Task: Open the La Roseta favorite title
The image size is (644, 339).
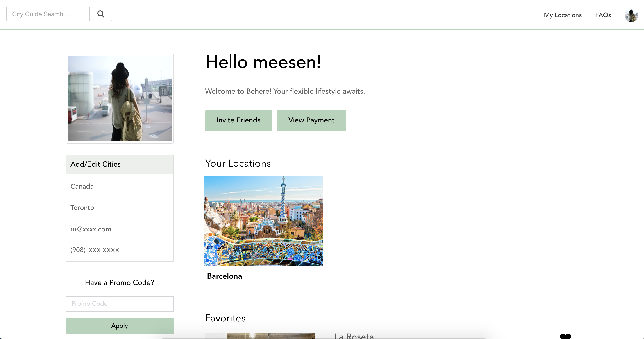Action: click(x=354, y=336)
